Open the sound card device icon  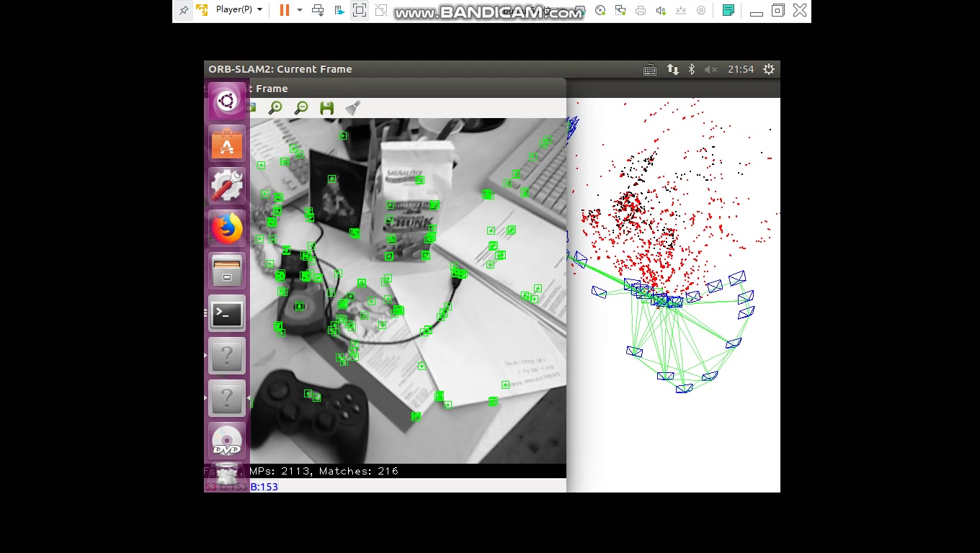[661, 11]
